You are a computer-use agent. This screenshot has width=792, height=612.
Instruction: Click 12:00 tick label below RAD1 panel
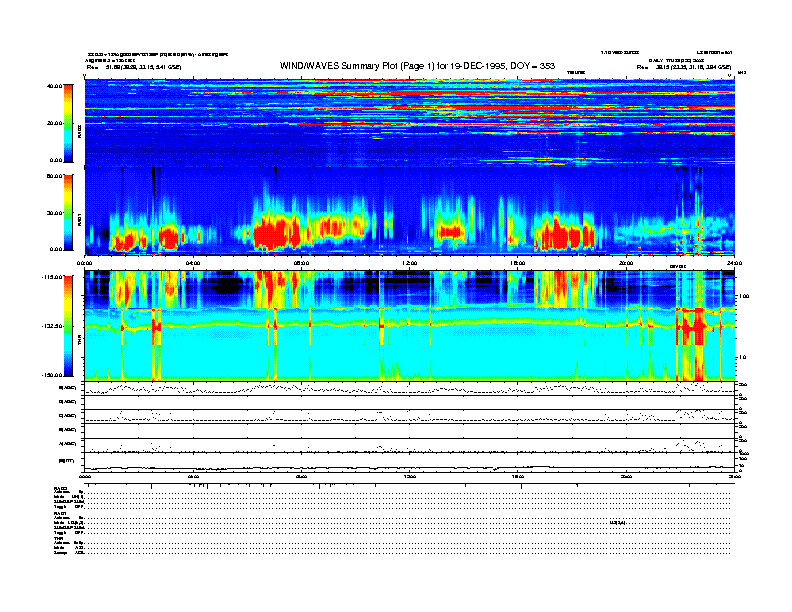pyautogui.click(x=410, y=263)
